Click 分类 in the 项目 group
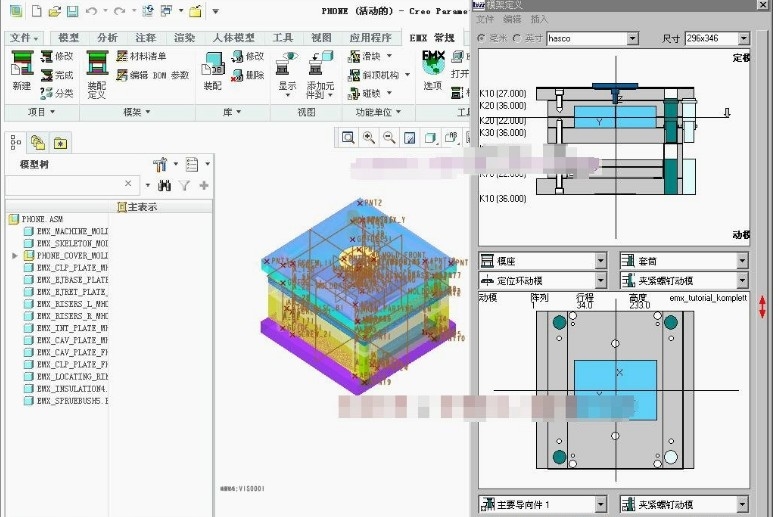 pyautogui.click(x=57, y=93)
